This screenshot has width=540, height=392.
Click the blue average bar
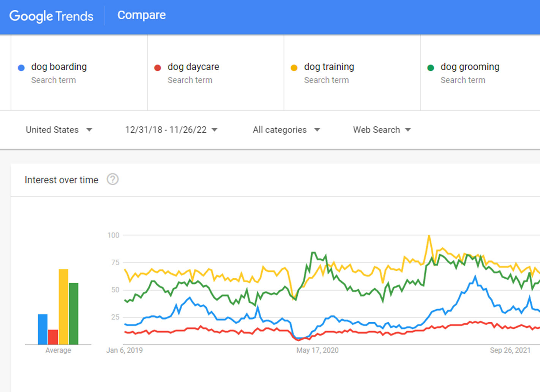43,329
